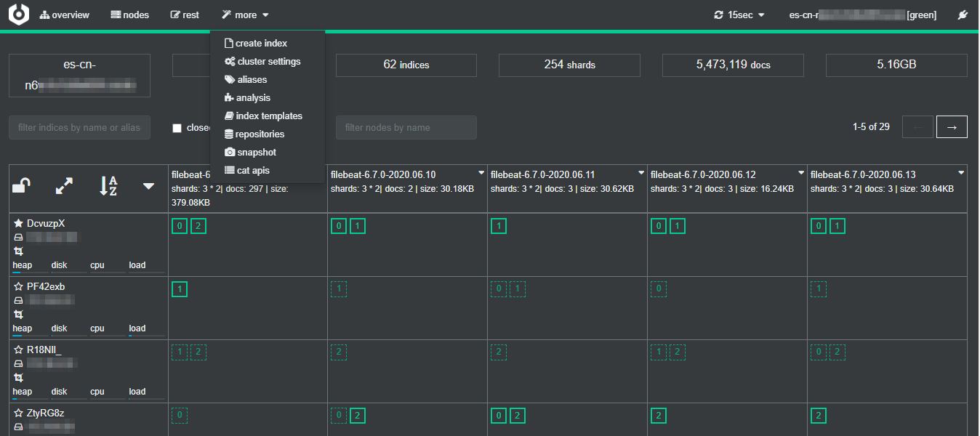Open the caret dropdown beside sort icon
This screenshot has height=436, width=980.
(x=148, y=187)
